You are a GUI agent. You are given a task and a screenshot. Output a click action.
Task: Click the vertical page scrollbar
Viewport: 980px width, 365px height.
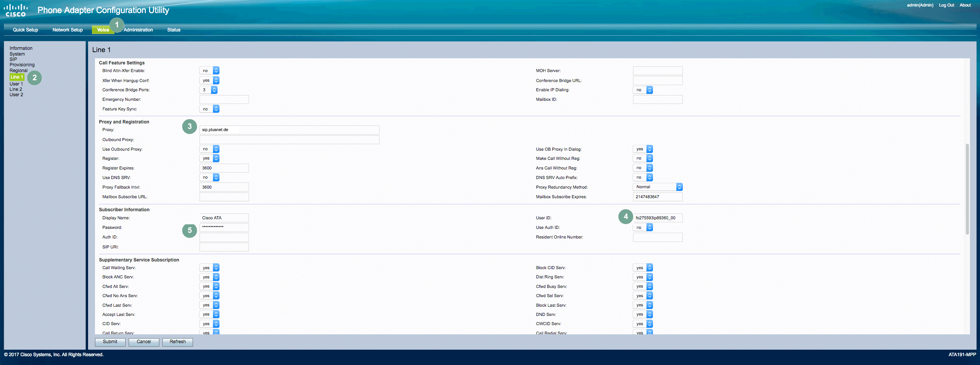pos(967,189)
